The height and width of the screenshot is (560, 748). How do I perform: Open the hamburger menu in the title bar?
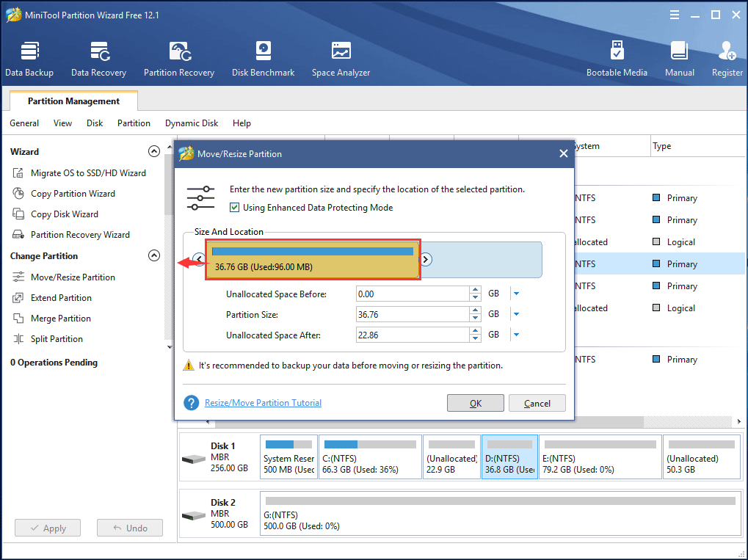pos(674,15)
